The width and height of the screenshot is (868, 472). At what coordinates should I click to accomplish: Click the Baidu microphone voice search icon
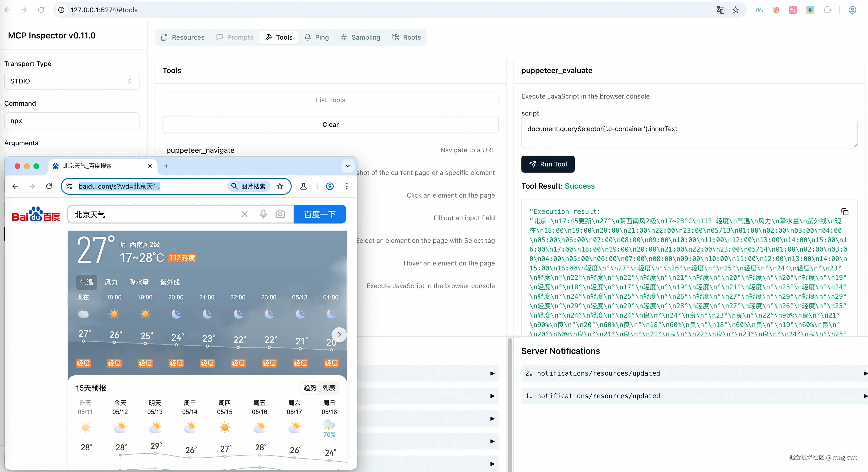pyautogui.click(x=263, y=214)
